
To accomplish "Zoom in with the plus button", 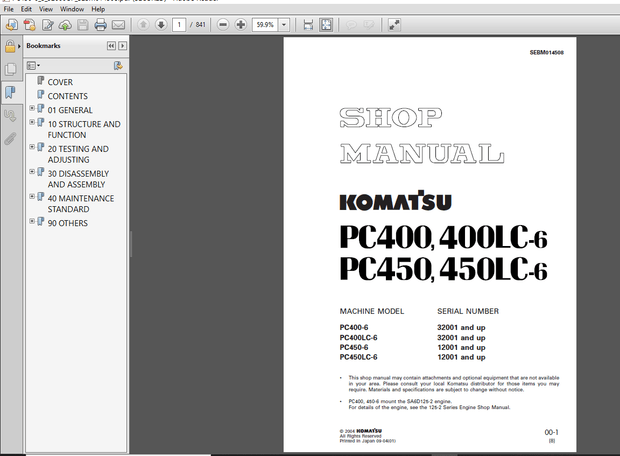I will pos(240,25).
